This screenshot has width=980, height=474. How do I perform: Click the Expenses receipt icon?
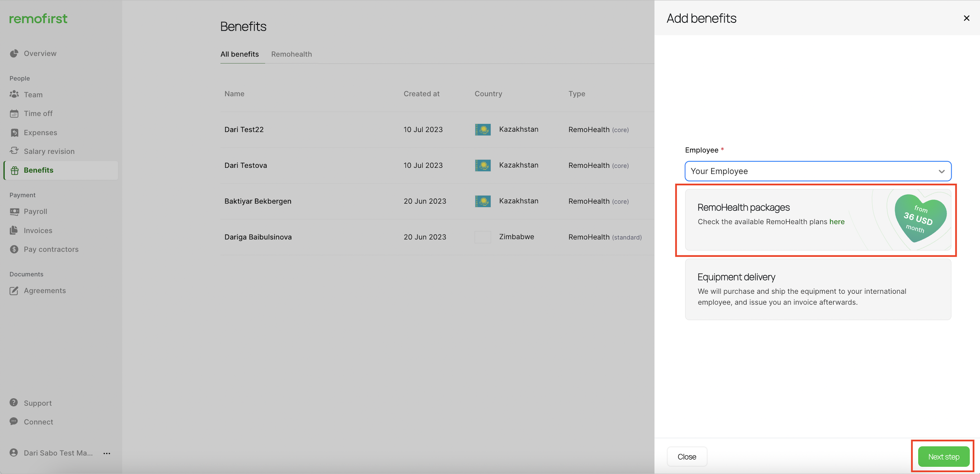tap(14, 132)
